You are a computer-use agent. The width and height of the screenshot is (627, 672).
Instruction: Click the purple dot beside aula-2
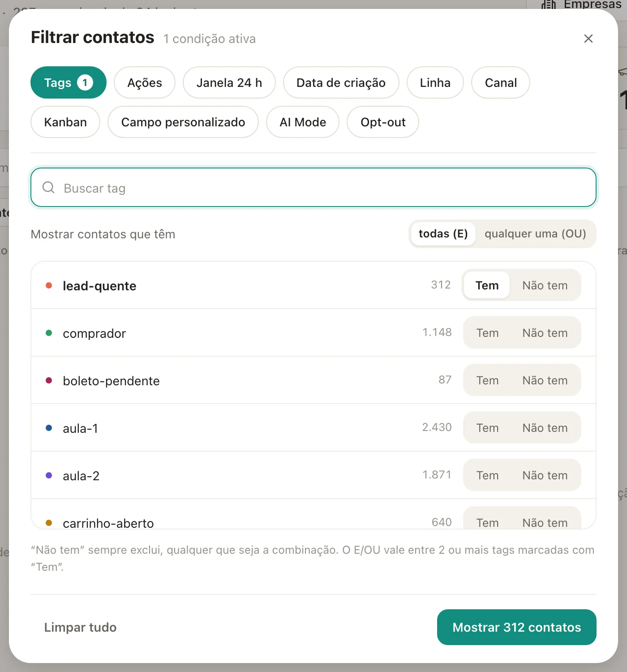click(x=49, y=475)
